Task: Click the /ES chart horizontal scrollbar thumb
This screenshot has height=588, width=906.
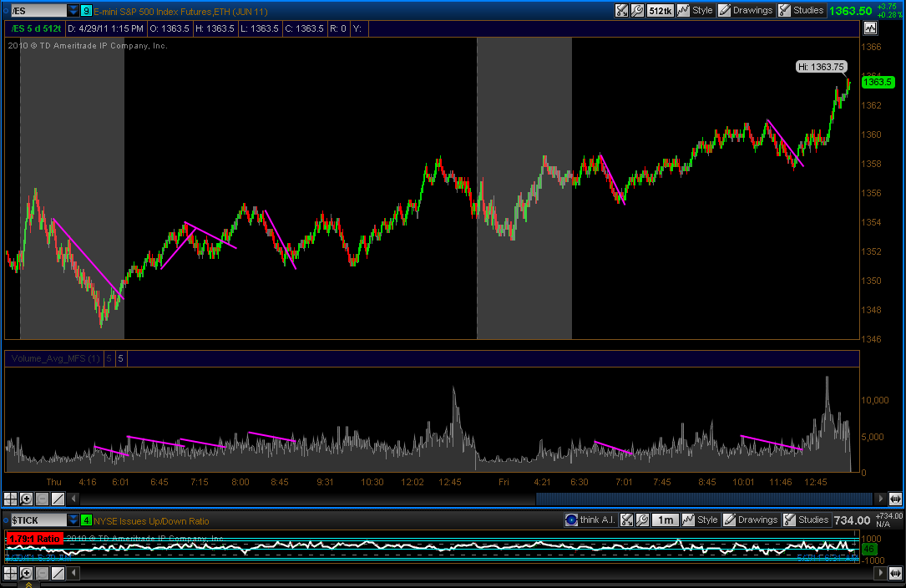Action: (704, 499)
